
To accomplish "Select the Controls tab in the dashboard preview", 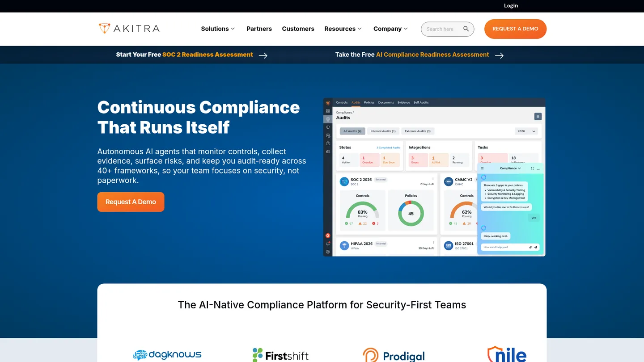I will 342,102.
